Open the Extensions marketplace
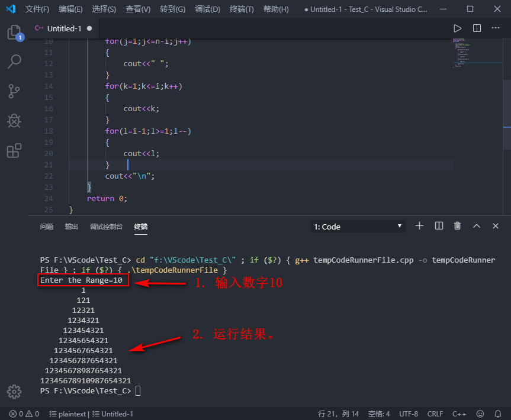511x420 pixels. 14,151
